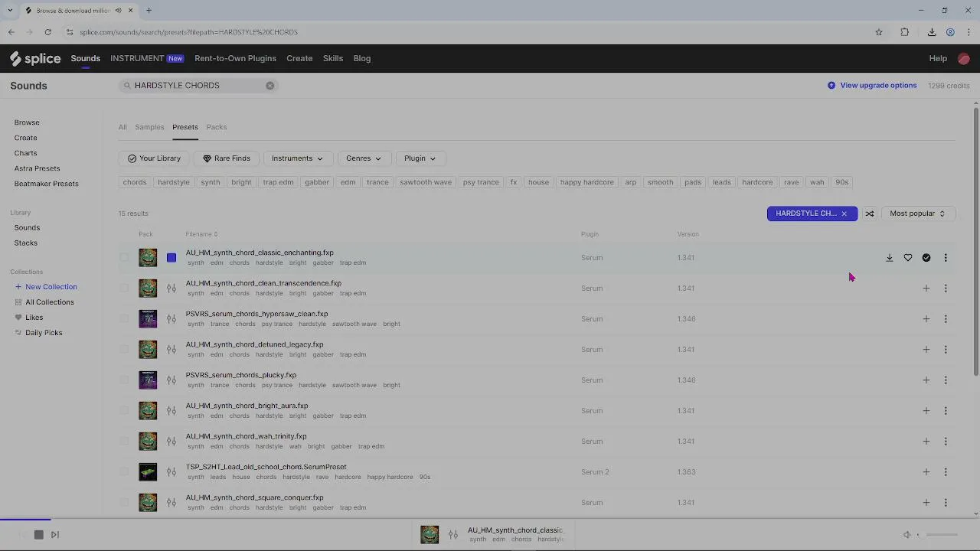This screenshot has width=980, height=551.
Task: Click the browser reload button
Action: click(47, 32)
